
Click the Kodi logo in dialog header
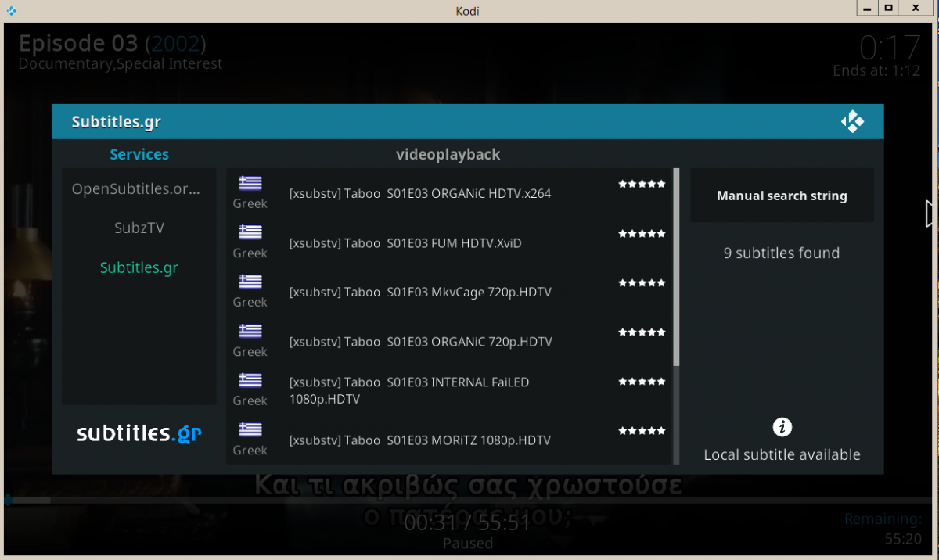(852, 122)
